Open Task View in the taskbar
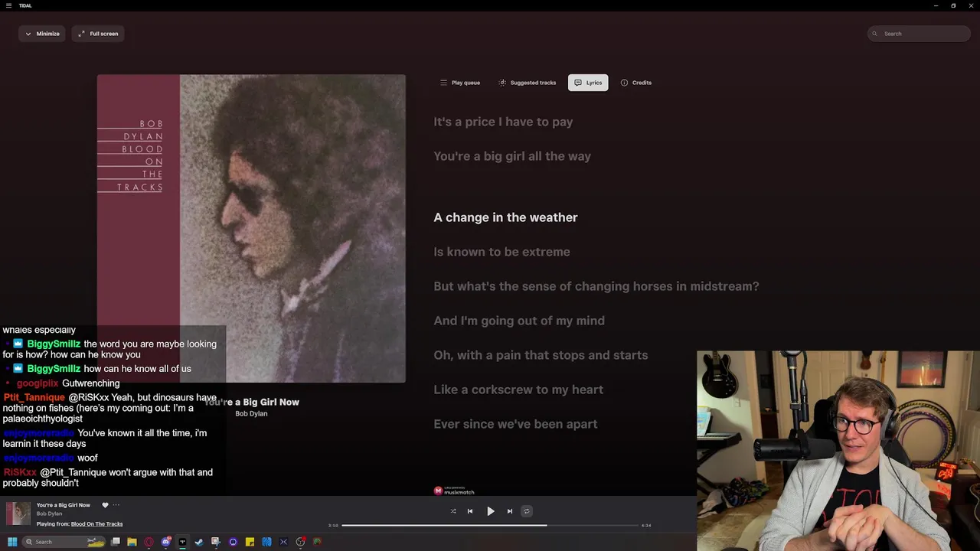The height and width of the screenshot is (551, 980). [116, 542]
